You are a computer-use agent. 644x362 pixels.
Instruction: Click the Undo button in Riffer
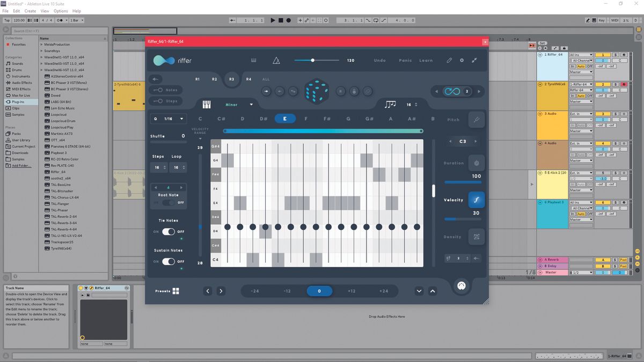pos(379,60)
